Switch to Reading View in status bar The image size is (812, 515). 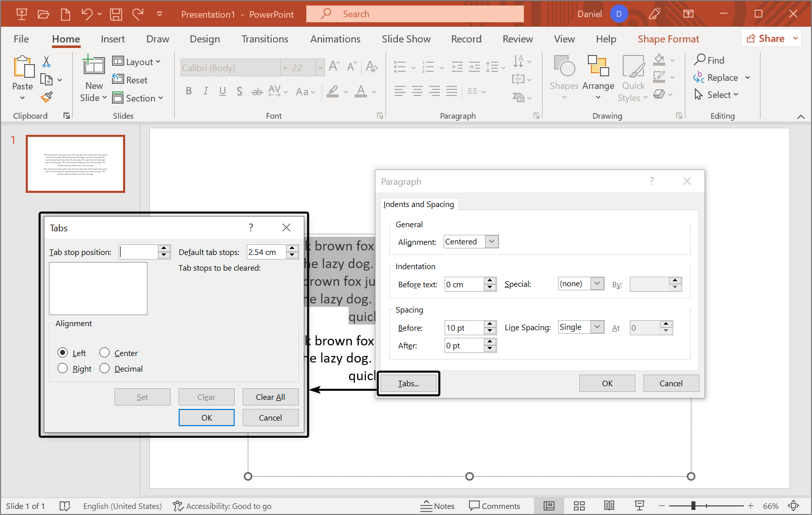point(609,506)
